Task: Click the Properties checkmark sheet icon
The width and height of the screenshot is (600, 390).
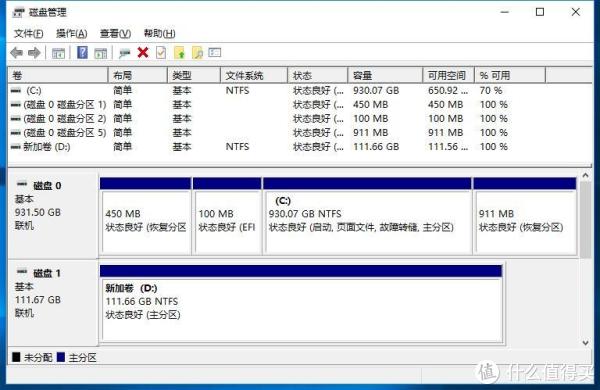Action: pos(161,52)
